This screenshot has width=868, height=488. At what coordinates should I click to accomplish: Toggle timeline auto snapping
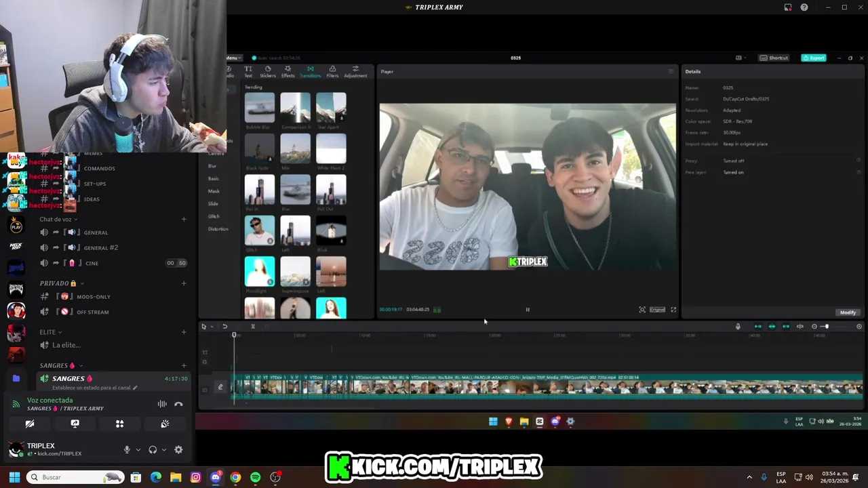772,327
